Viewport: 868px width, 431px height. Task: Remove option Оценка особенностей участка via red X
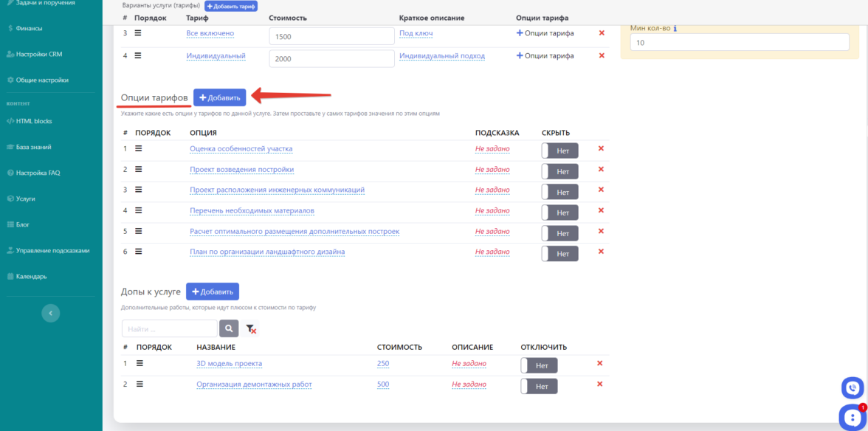600,148
